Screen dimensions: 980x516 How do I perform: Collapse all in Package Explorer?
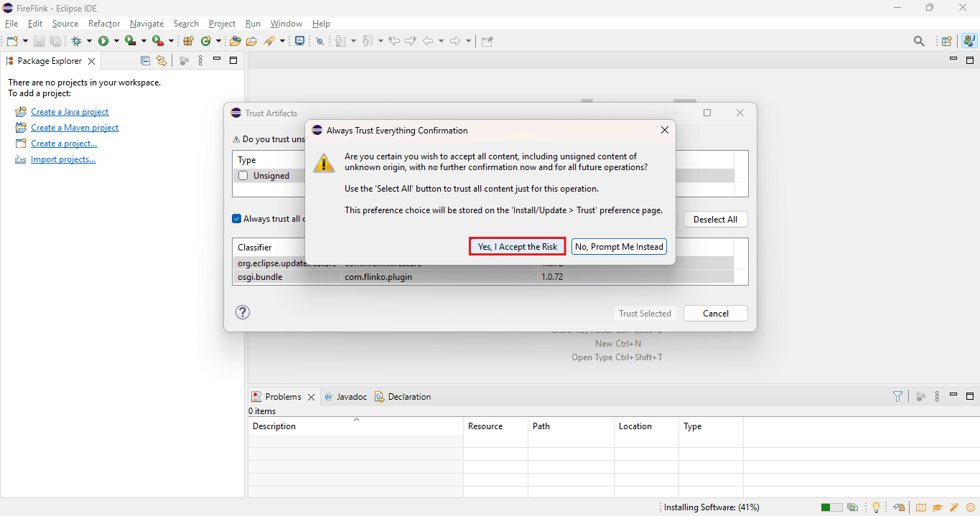(146, 61)
